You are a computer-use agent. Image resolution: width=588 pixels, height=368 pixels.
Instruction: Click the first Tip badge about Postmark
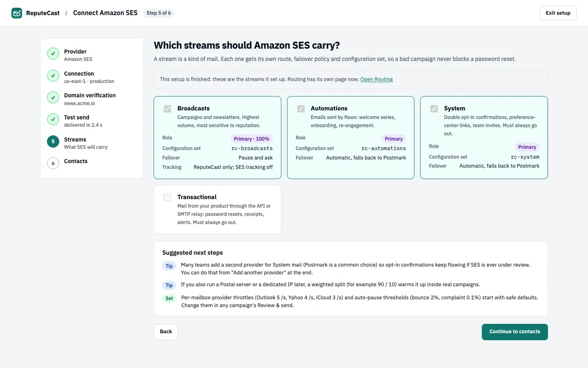(169, 266)
